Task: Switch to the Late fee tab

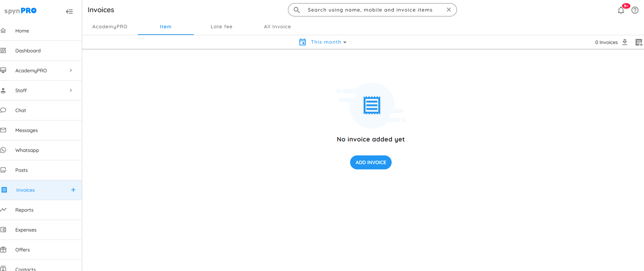Action: click(221, 27)
